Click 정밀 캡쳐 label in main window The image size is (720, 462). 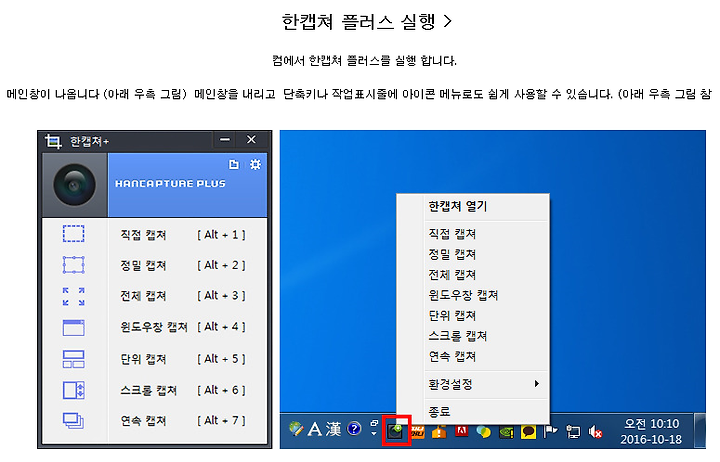click(143, 265)
